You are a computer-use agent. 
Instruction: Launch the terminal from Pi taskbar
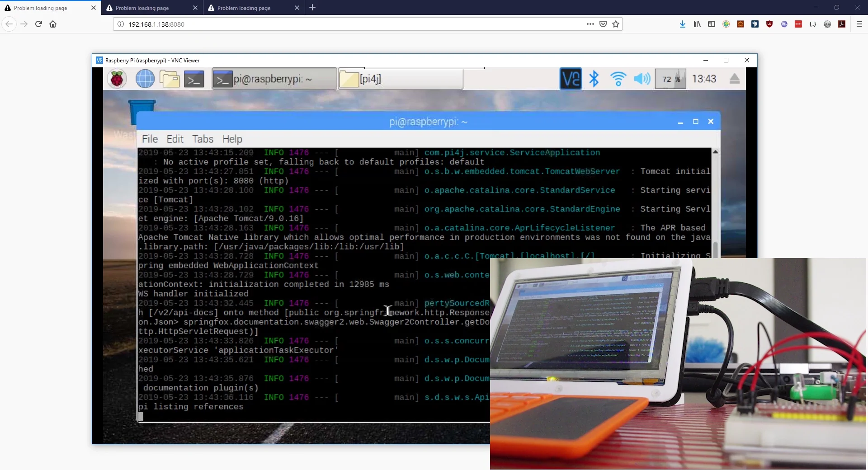click(194, 79)
